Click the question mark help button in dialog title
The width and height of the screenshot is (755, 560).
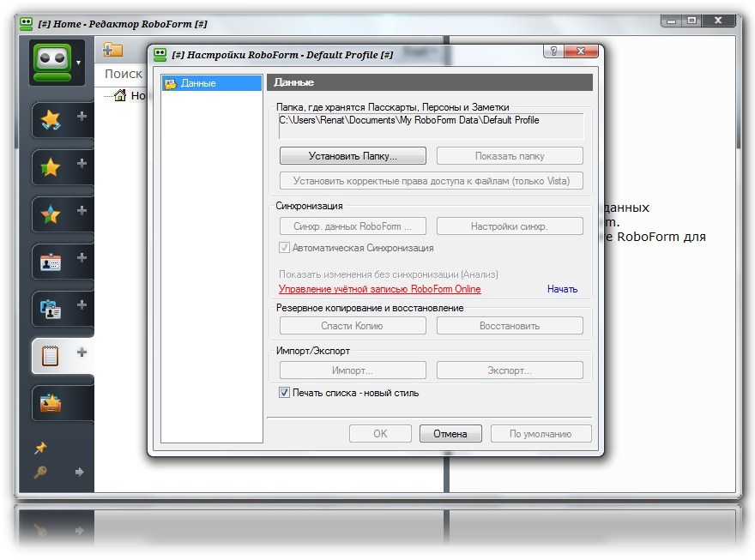click(553, 51)
